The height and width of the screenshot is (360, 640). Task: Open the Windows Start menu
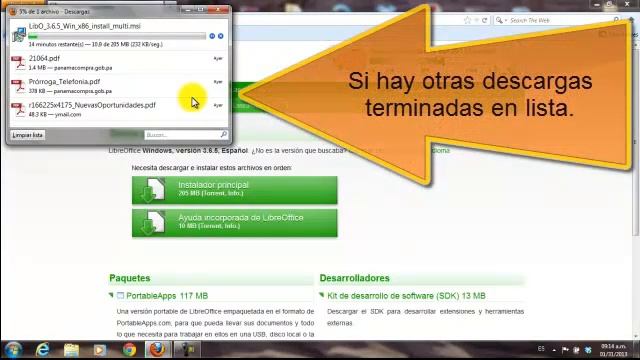13,350
